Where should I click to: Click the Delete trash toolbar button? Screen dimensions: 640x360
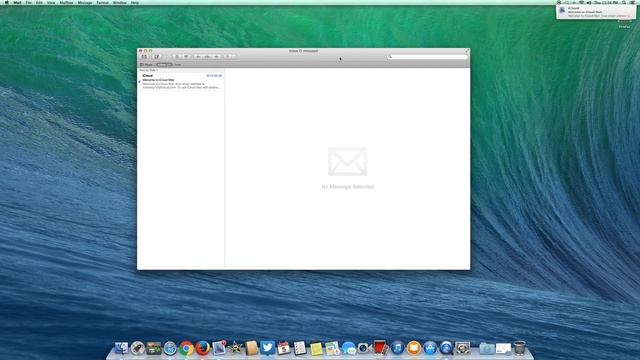[x=177, y=57]
